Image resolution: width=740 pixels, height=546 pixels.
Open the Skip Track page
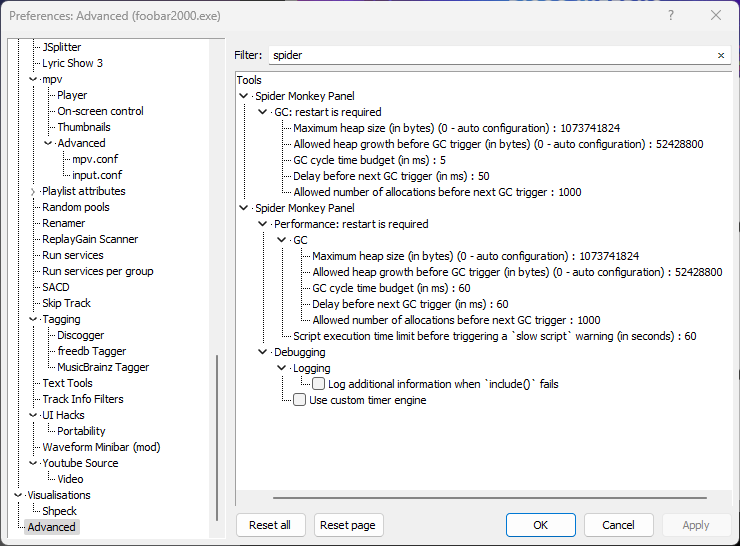point(66,303)
